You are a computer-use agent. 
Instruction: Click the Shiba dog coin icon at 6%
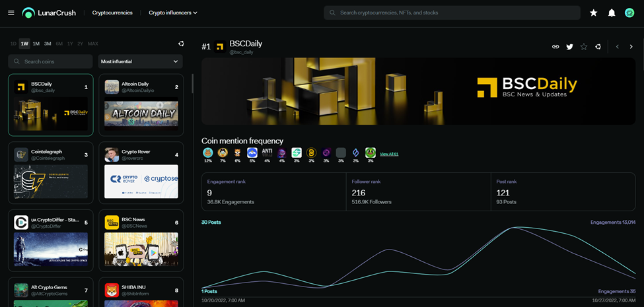pyautogui.click(x=237, y=153)
